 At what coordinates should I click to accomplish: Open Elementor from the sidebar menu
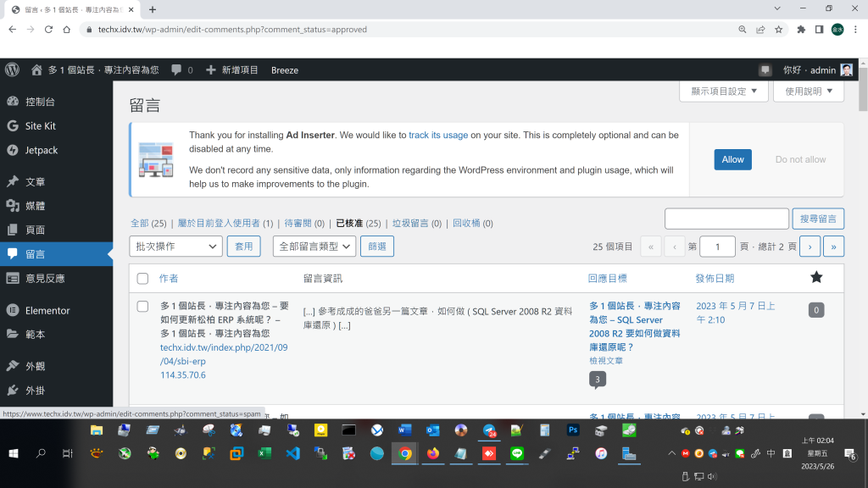[47, 310]
